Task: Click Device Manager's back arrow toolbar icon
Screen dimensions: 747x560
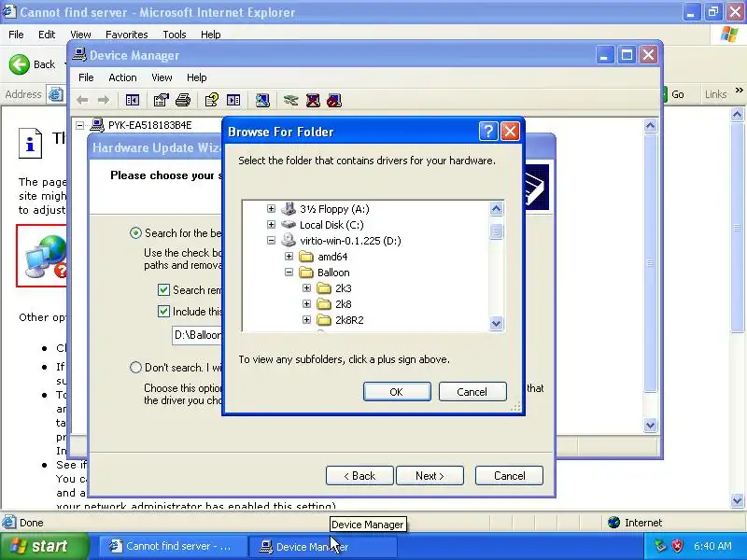Action: click(82, 100)
